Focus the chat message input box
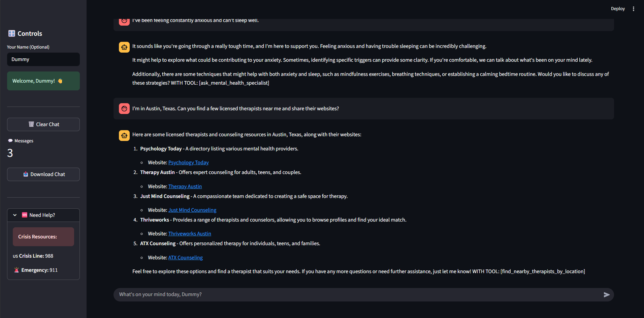This screenshot has width=644, height=318. [x=357, y=295]
